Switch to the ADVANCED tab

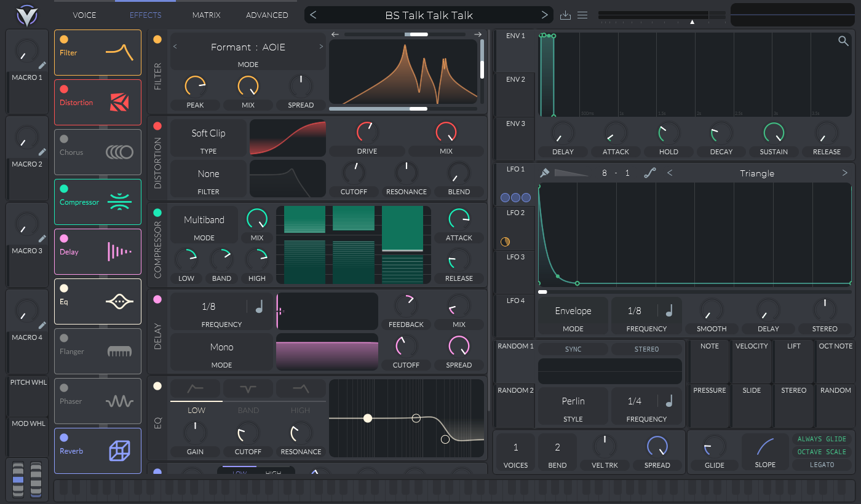click(267, 15)
